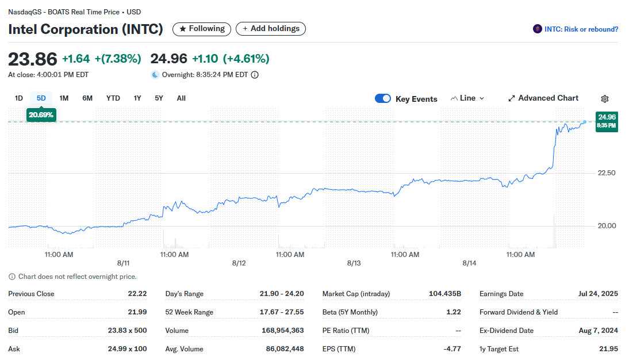Click the overnight price info icon
629x364 pixels.
[255, 75]
